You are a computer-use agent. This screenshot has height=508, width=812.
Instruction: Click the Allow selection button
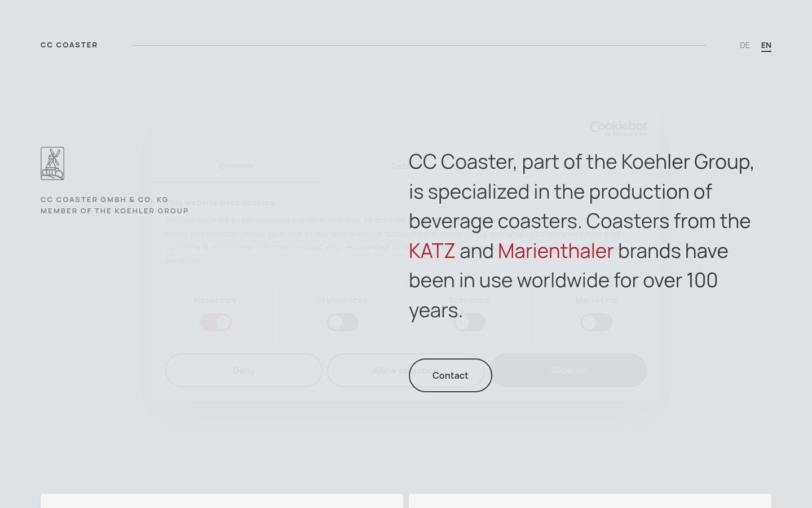[406, 370]
